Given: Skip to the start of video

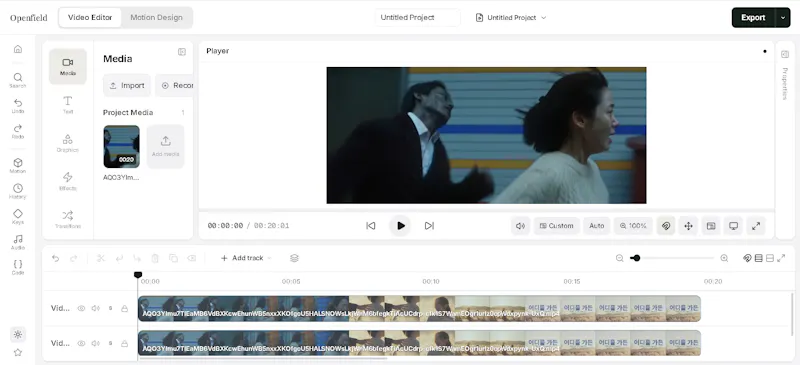Looking at the screenshot, I should click(x=371, y=226).
